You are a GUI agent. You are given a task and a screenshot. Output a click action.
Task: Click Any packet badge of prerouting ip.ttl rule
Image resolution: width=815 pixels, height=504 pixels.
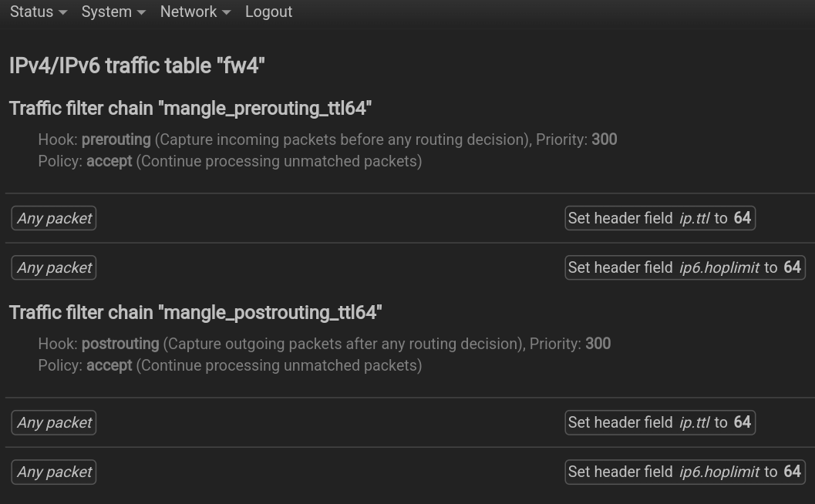tap(54, 218)
